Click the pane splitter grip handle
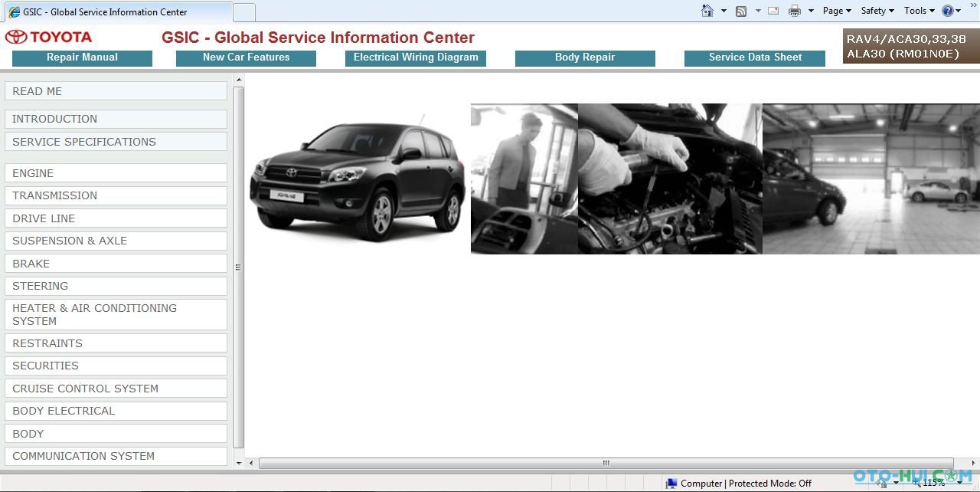The image size is (980, 492). coord(237,267)
